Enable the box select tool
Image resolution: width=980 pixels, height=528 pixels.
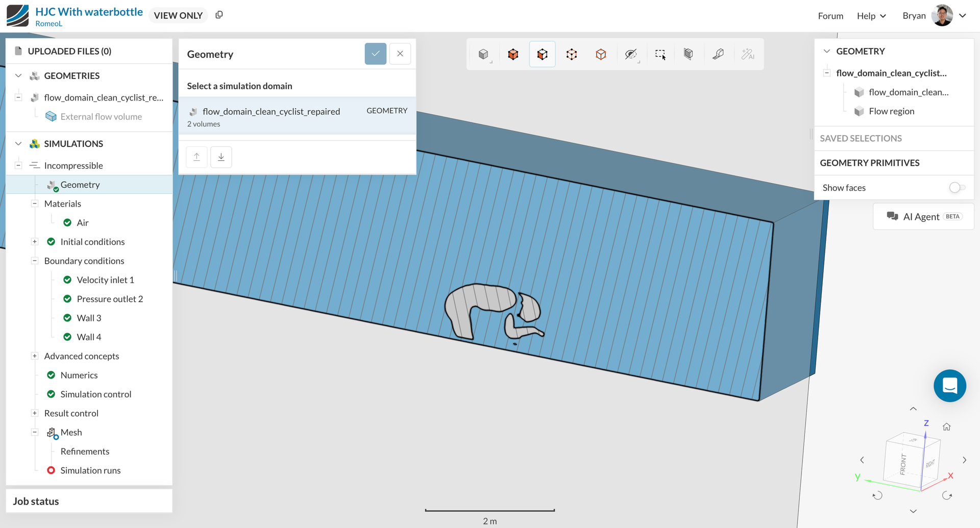pos(660,54)
